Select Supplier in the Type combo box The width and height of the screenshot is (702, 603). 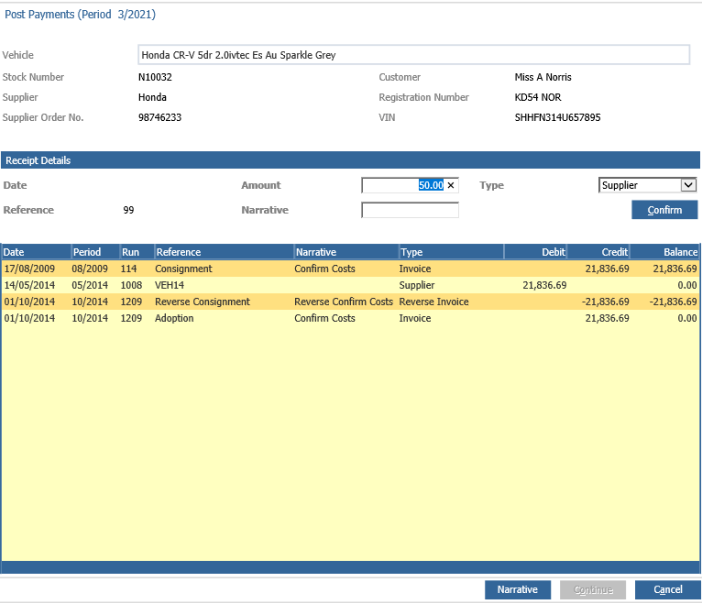point(647,185)
